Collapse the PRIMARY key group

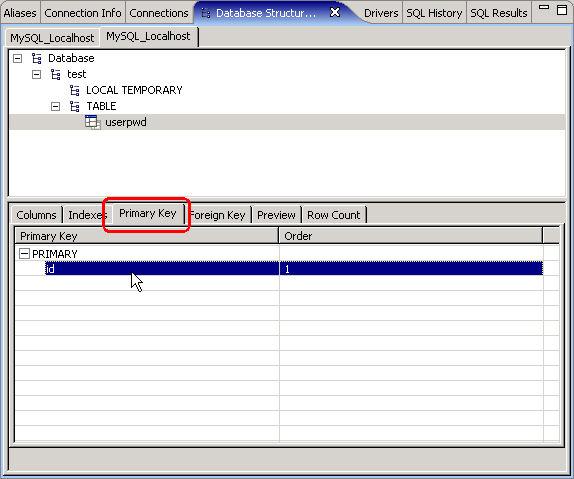(24, 253)
